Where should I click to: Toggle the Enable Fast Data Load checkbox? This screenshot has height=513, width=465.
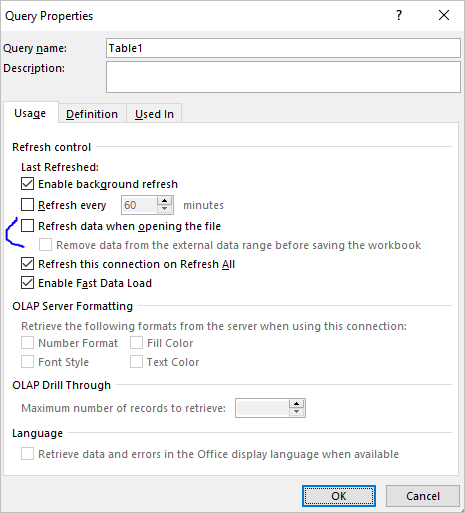click(27, 283)
